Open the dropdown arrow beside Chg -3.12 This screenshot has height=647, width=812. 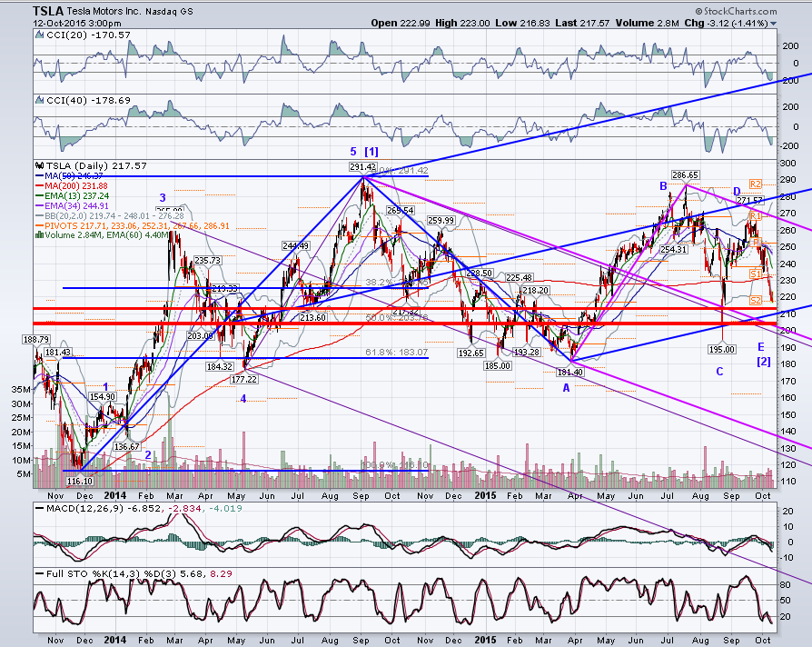pos(773,24)
